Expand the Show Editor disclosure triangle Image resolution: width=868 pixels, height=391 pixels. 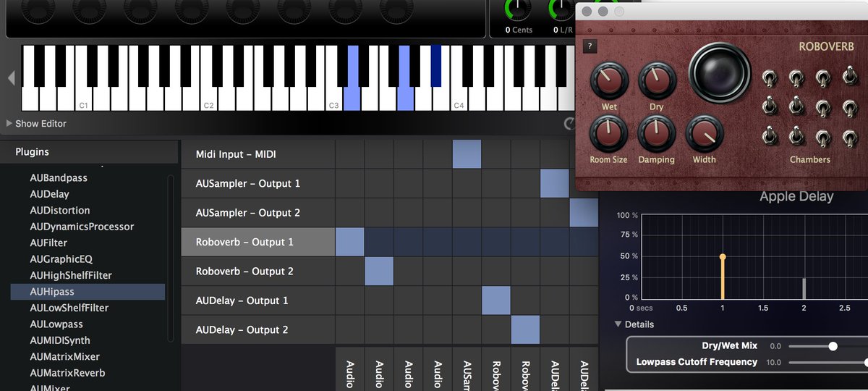(x=9, y=123)
